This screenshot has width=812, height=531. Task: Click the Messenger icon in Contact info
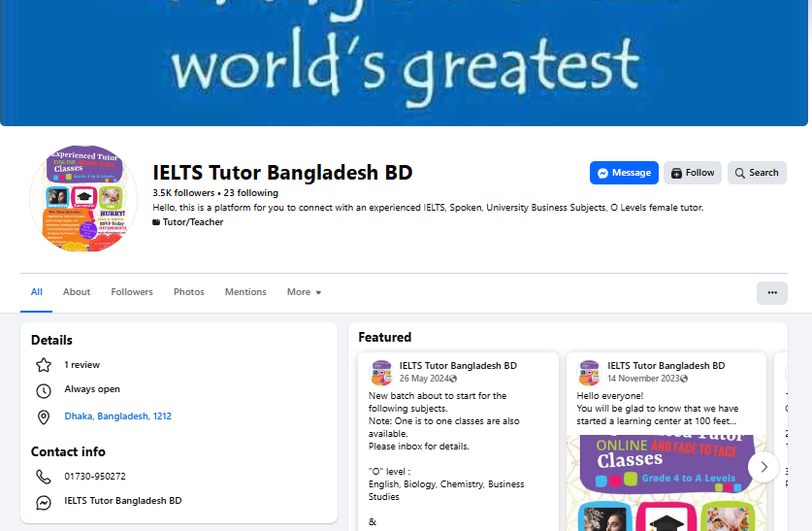tap(44, 502)
